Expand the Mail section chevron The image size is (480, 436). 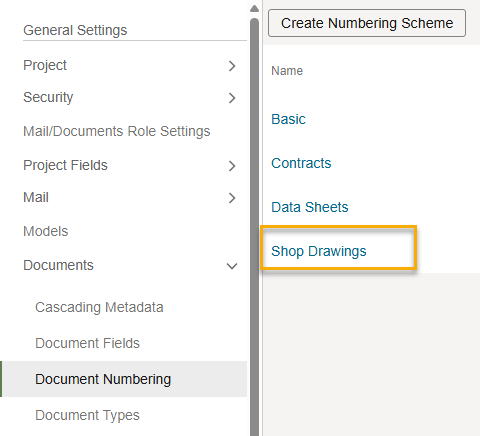coord(232,198)
